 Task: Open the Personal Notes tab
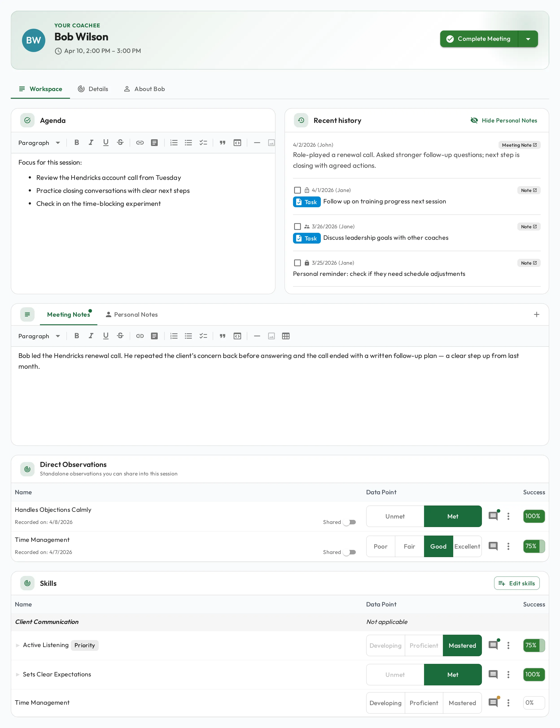click(132, 314)
